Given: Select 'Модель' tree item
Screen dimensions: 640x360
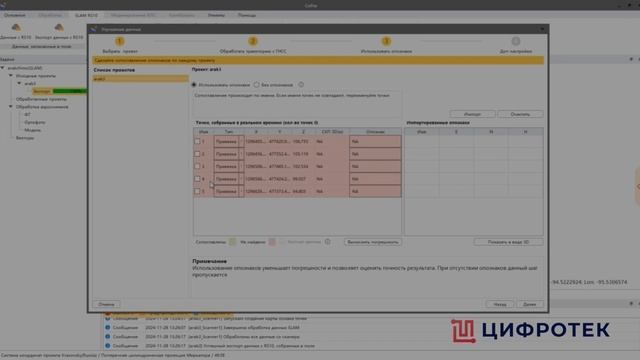Looking at the screenshot, I should pyautogui.click(x=33, y=130).
